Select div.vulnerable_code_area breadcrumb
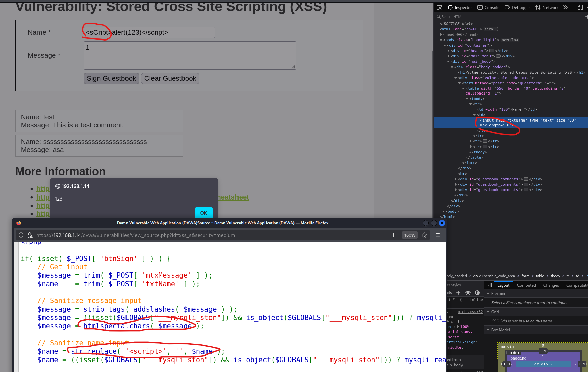The height and width of the screenshot is (372, 588). point(494,276)
